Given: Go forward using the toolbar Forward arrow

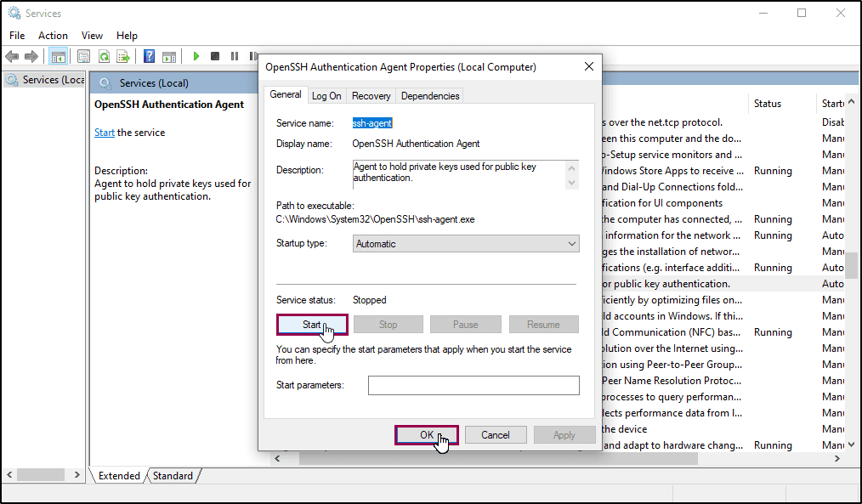Looking at the screenshot, I should tap(31, 56).
